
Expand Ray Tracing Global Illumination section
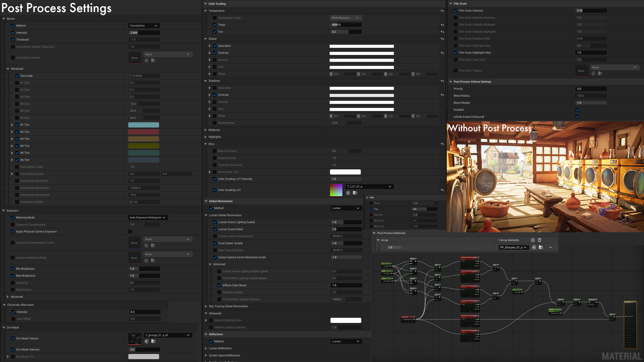pyautogui.click(x=206, y=306)
